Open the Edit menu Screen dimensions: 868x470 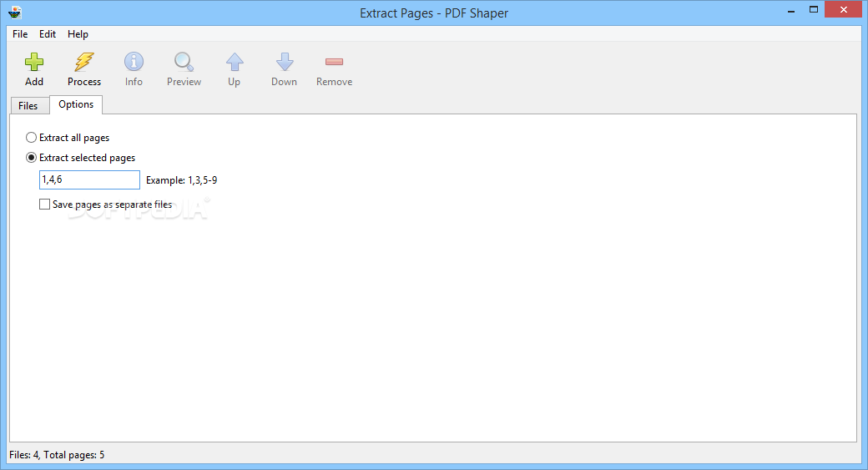click(x=47, y=33)
